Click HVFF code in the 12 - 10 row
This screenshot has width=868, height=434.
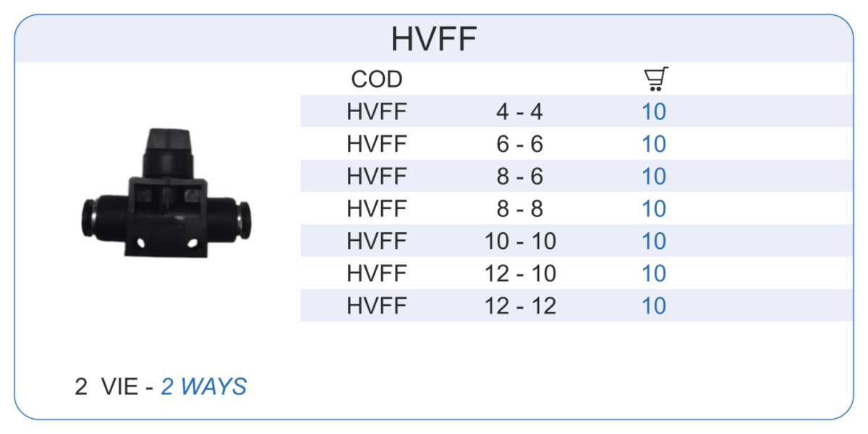377,273
